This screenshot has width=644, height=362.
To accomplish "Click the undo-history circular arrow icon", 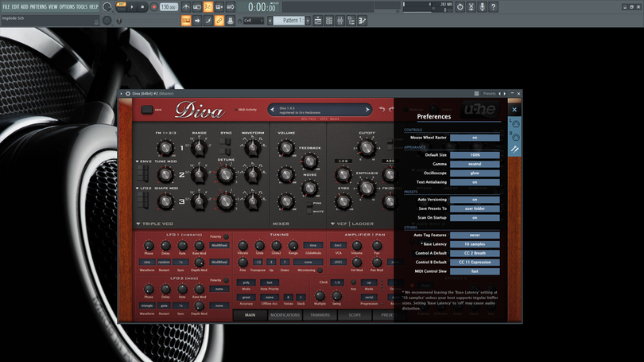I will coord(460,7).
